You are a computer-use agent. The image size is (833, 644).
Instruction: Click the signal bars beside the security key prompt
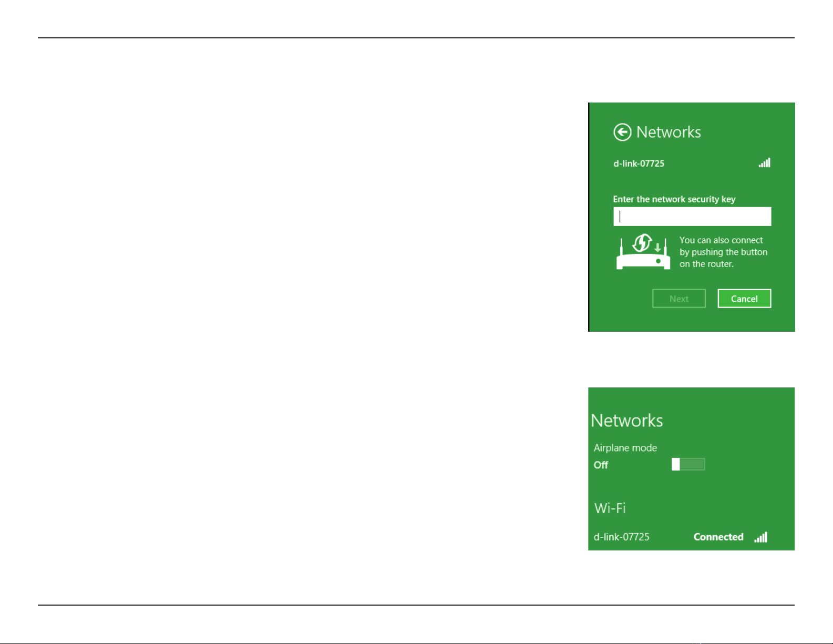click(765, 162)
